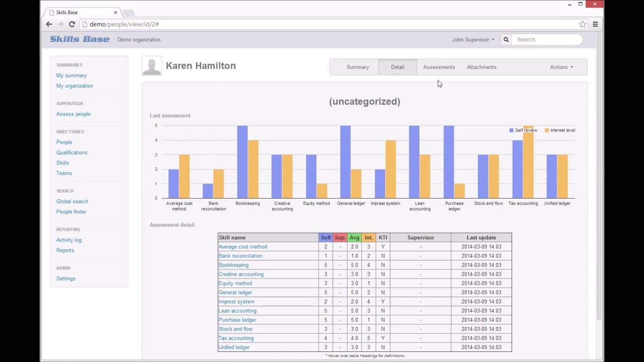Click the search magnifier icon
Viewport: 644px width, 362px height.
[506, 40]
